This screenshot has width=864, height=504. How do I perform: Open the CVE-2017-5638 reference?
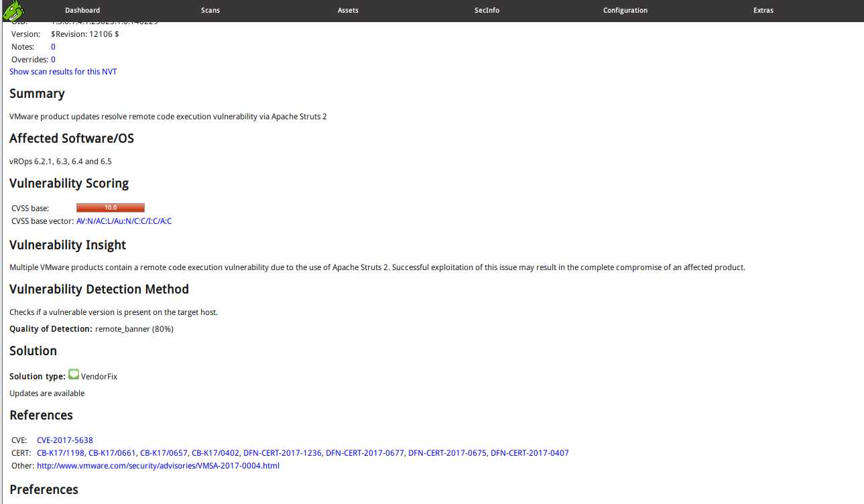(65, 440)
